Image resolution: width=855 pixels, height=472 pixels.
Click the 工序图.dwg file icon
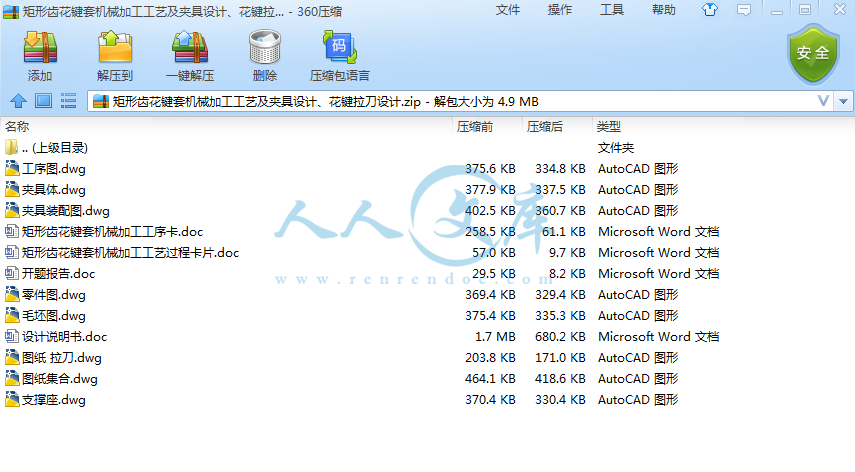click(x=12, y=168)
